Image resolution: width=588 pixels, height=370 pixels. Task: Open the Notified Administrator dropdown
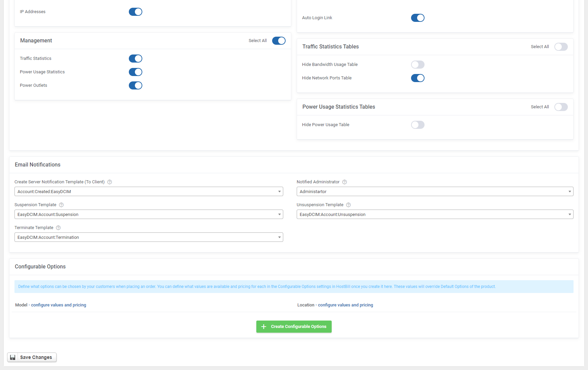[435, 191]
